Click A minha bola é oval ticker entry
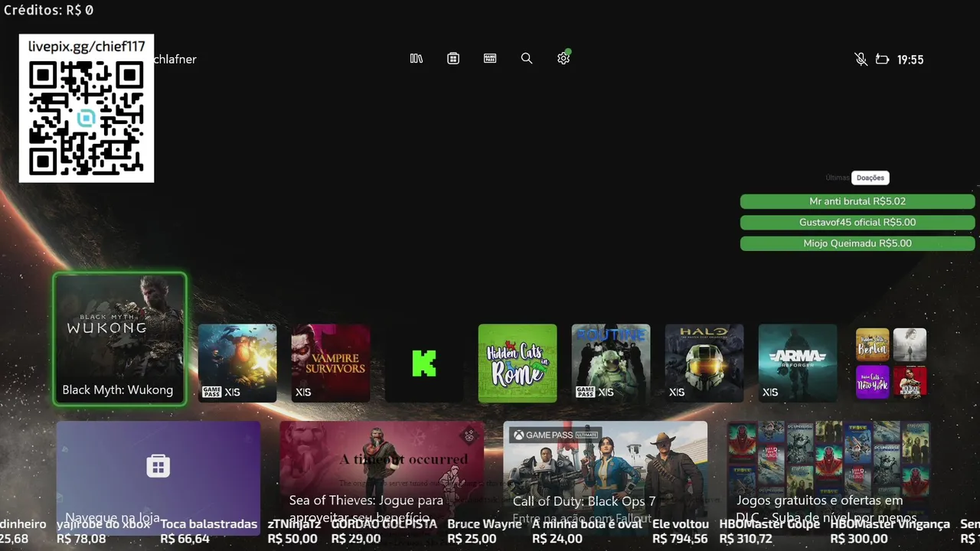Image resolution: width=980 pixels, height=551 pixels. (x=588, y=531)
